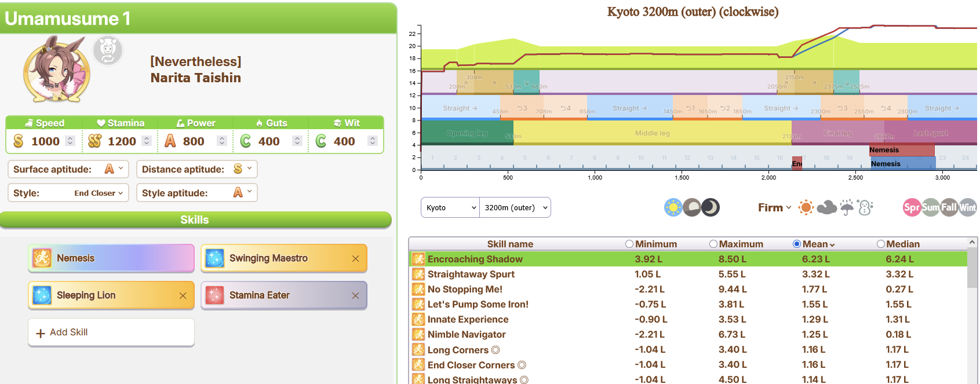
Task: Select Straightaway Spurt skill name
Action: click(x=471, y=274)
